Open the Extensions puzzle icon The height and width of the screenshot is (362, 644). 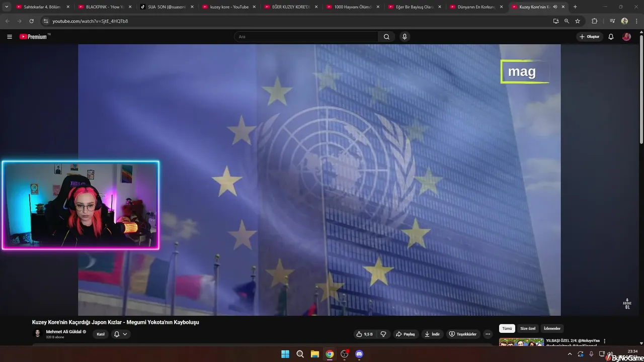(594, 21)
